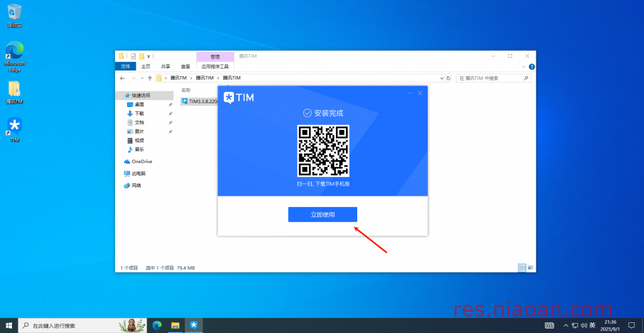Select the Microsoft Edge desktop shortcut
The width and height of the screenshot is (644, 333).
(14, 56)
